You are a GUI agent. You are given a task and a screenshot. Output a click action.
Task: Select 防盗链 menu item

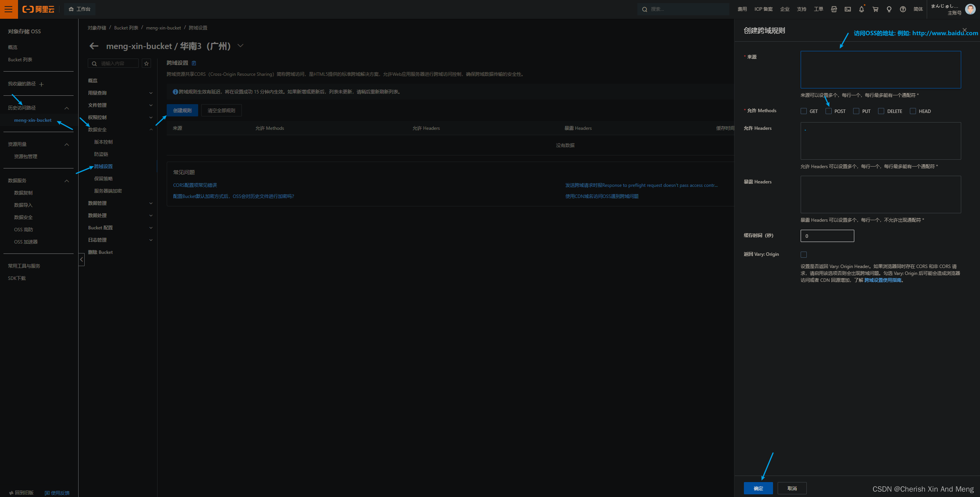tap(101, 154)
